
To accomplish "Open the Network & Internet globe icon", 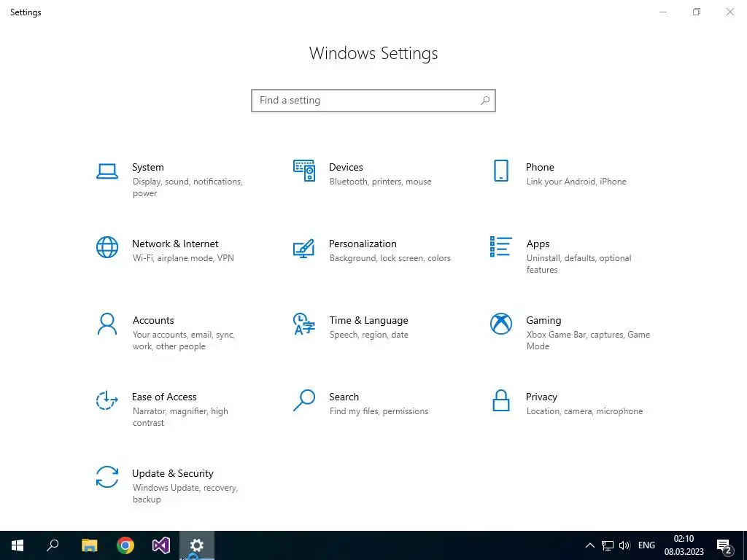I will [107, 247].
